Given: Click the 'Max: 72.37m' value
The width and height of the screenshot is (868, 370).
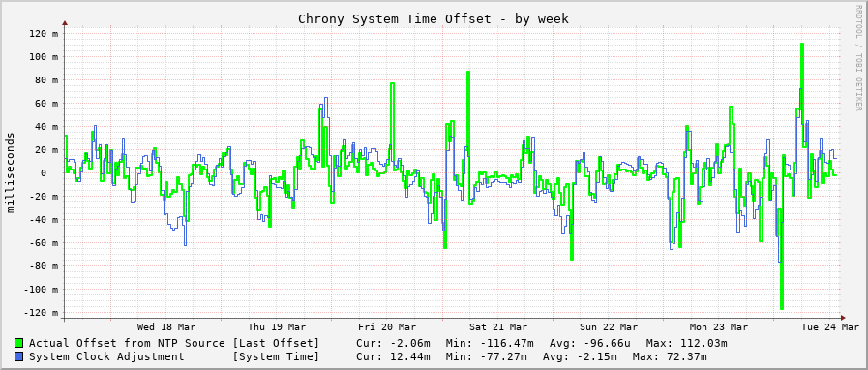Looking at the screenshot, I should [x=670, y=356].
